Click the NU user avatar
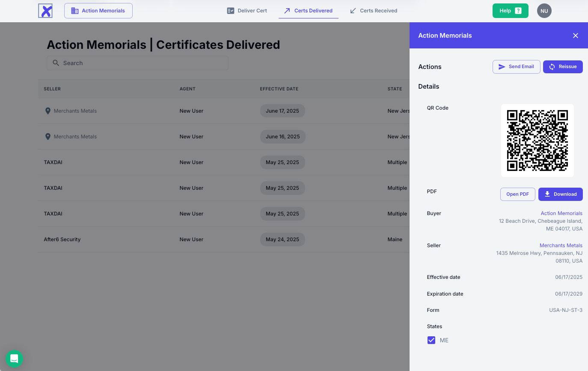Image resolution: width=588 pixels, height=371 pixels. 544,11
